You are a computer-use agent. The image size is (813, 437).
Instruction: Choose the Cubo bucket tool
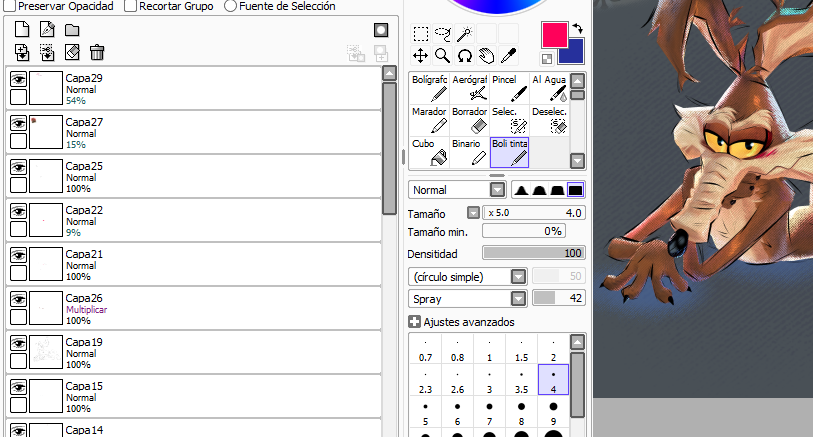click(429, 152)
